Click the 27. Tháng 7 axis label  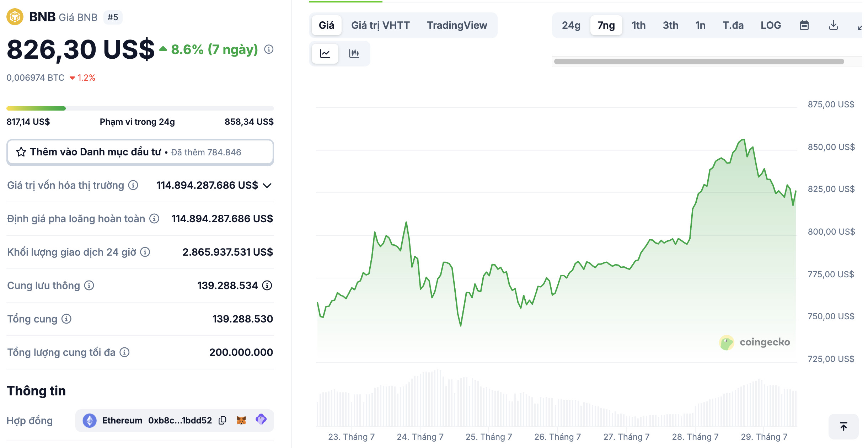click(x=626, y=437)
